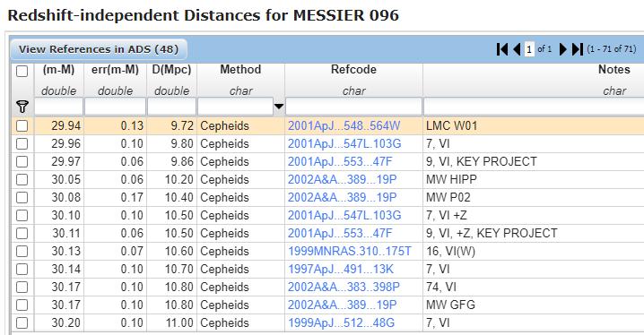Select the 11.00 distance cell
Image resolution: width=644 pixels, height=335 pixels.
point(171,322)
